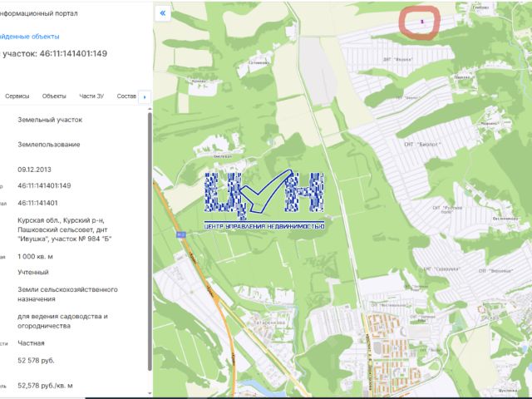This screenshot has height=399, width=532.
Task: Click the 'Татаренкова' map label
Action: [269, 323]
